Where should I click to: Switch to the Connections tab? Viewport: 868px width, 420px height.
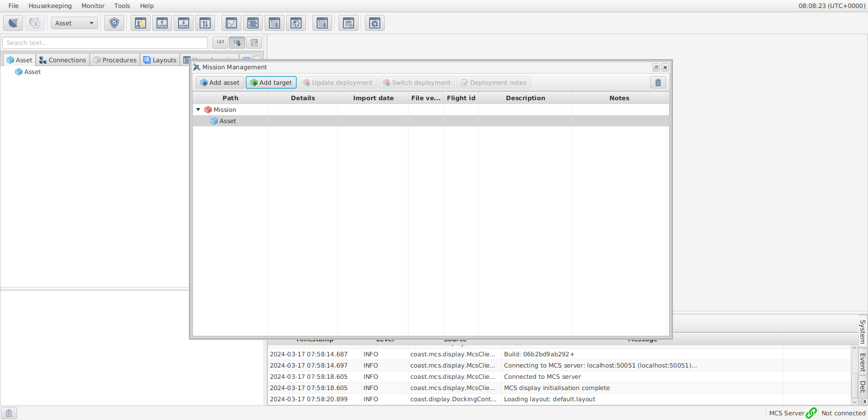click(x=63, y=60)
